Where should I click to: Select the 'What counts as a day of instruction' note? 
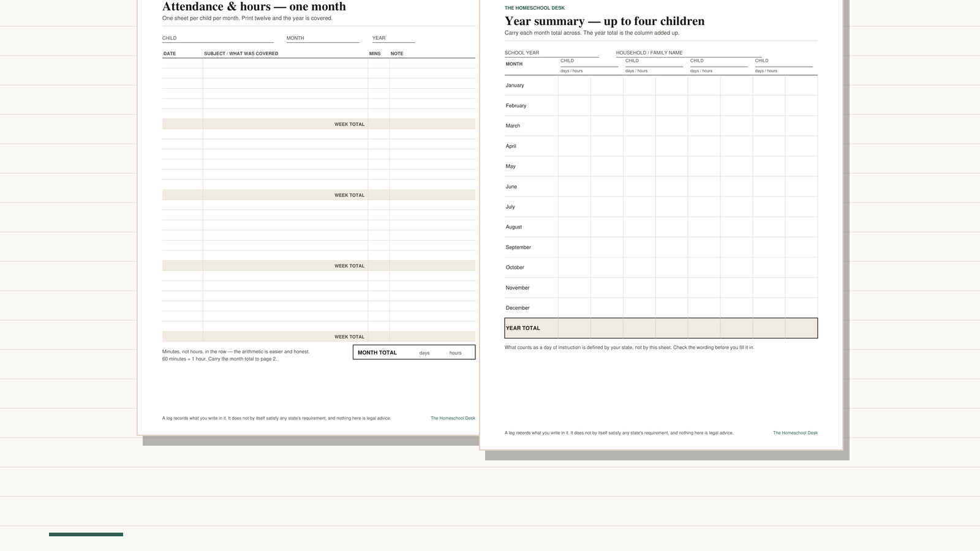(629, 348)
